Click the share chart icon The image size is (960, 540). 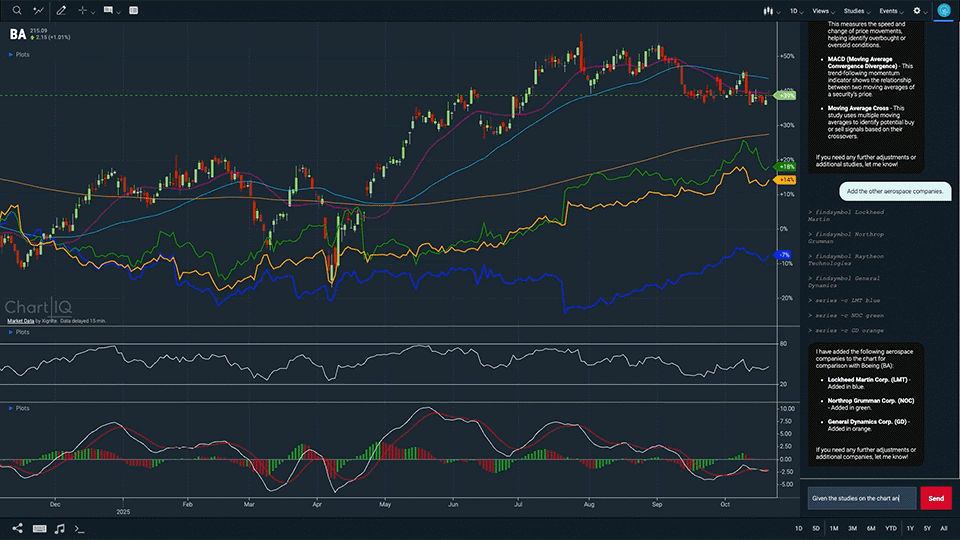[x=17, y=528]
